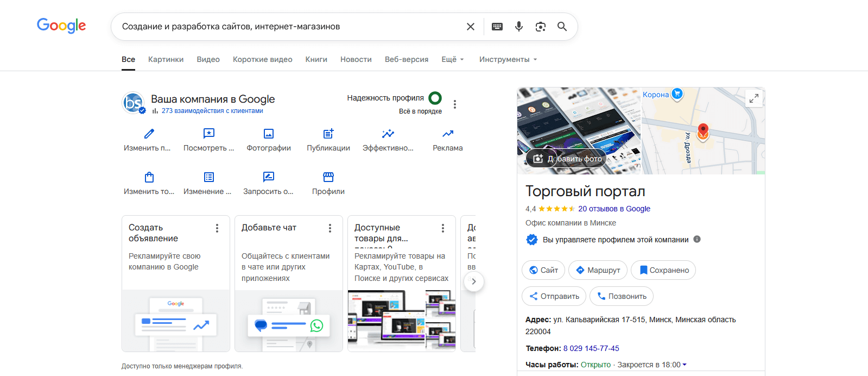
Task: Open Посмотреть отзывы star icon
Action: (209, 133)
